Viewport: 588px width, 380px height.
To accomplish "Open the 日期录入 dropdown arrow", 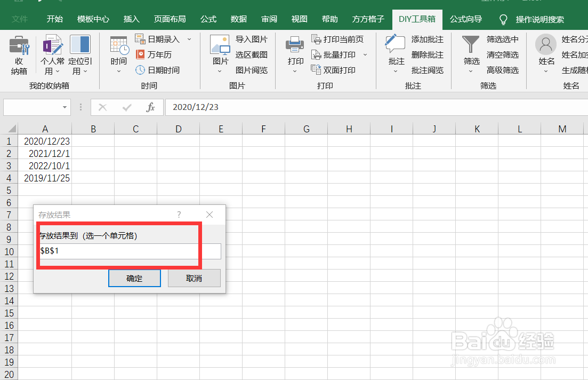I will (188, 39).
